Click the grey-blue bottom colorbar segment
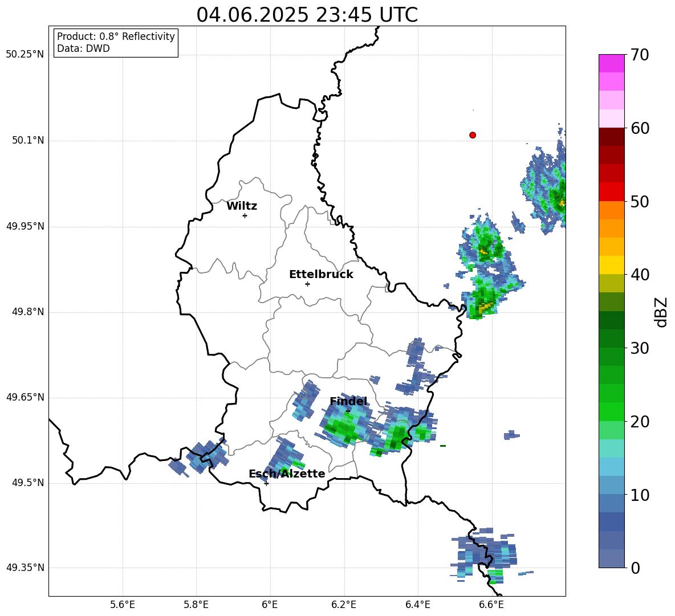Image resolution: width=675 pixels, height=616 pixels. click(x=611, y=558)
